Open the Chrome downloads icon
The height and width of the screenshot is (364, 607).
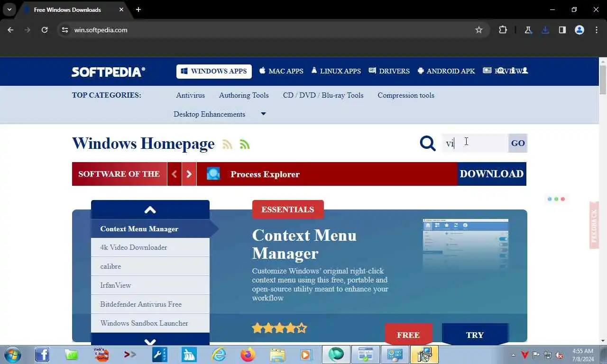(x=545, y=30)
